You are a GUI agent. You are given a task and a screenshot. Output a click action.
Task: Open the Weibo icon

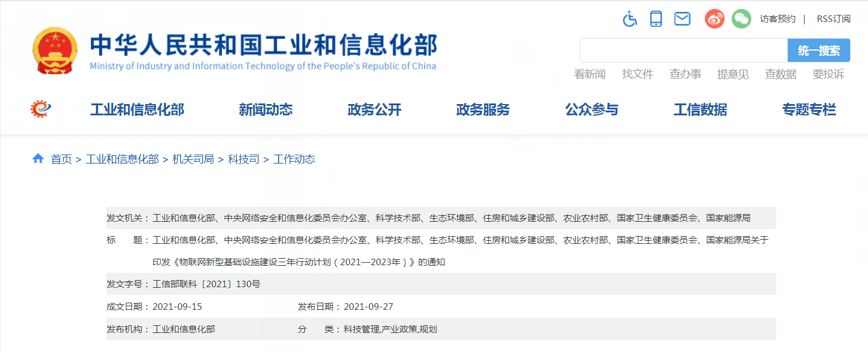[x=714, y=19]
